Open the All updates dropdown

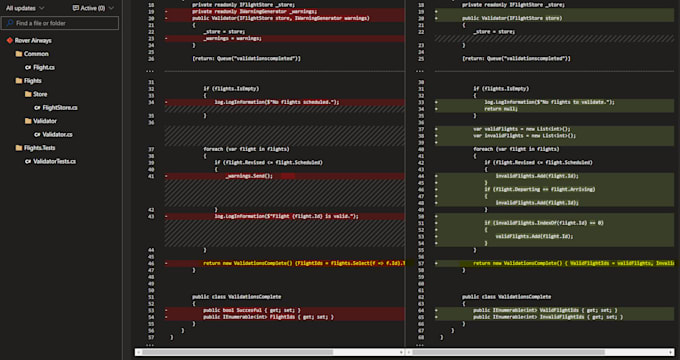[x=25, y=8]
